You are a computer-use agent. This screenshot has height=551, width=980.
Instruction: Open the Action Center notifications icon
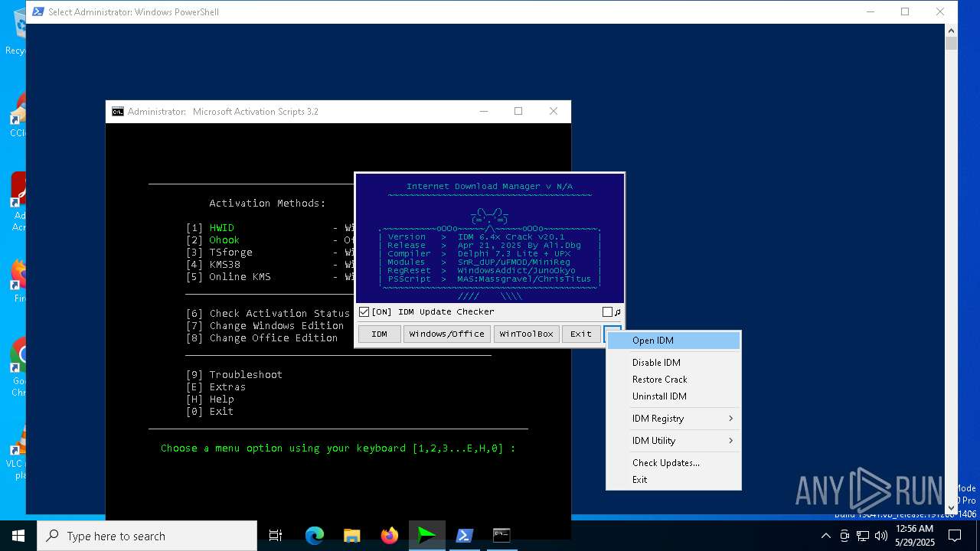click(955, 536)
